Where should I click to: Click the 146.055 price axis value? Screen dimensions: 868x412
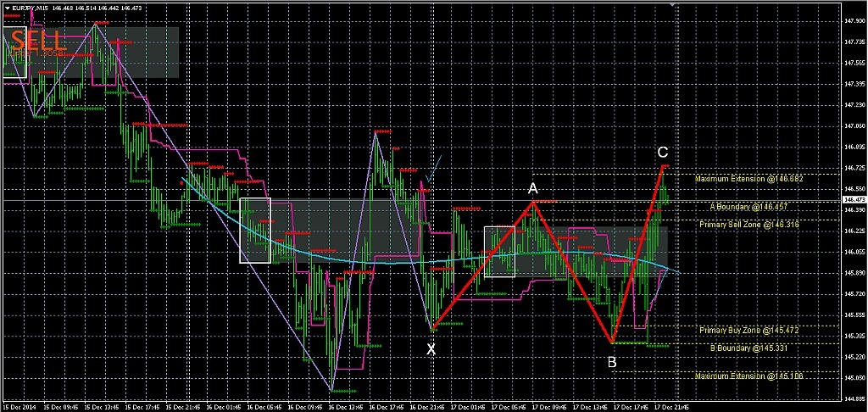coord(854,252)
